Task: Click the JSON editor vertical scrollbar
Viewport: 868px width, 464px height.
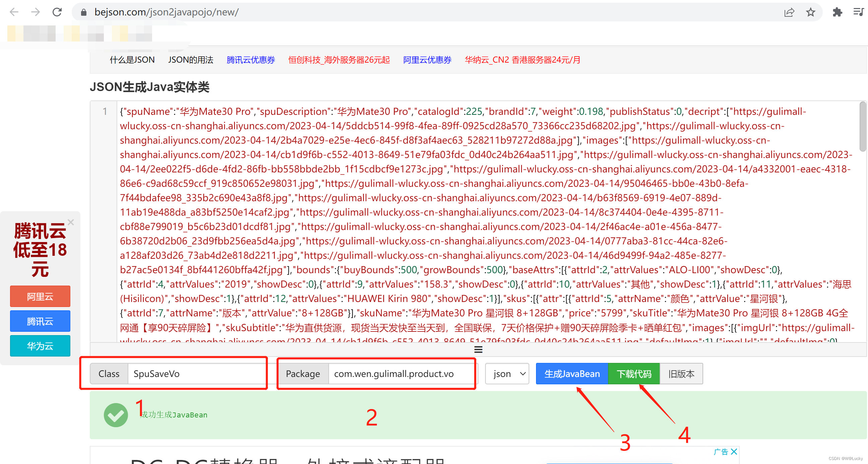Action: (862, 127)
